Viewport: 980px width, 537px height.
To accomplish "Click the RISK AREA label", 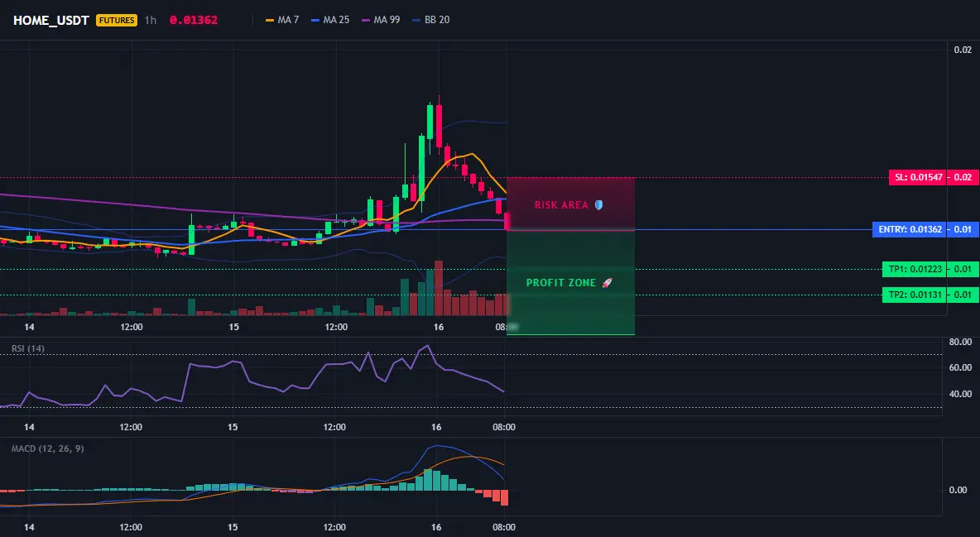I will [561, 205].
